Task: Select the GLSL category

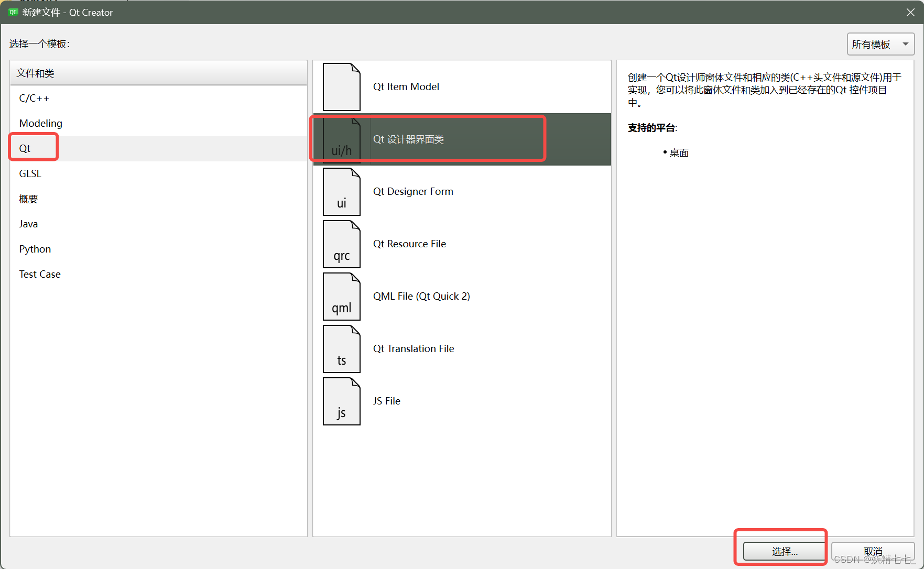Action: [158, 173]
